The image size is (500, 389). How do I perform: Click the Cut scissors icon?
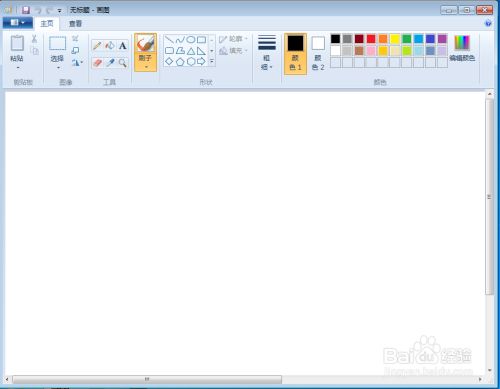click(x=34, y=39)
